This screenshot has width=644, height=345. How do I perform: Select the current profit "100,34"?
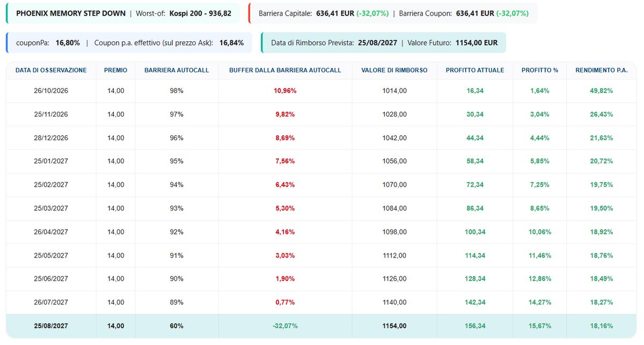tap(475, 232)
